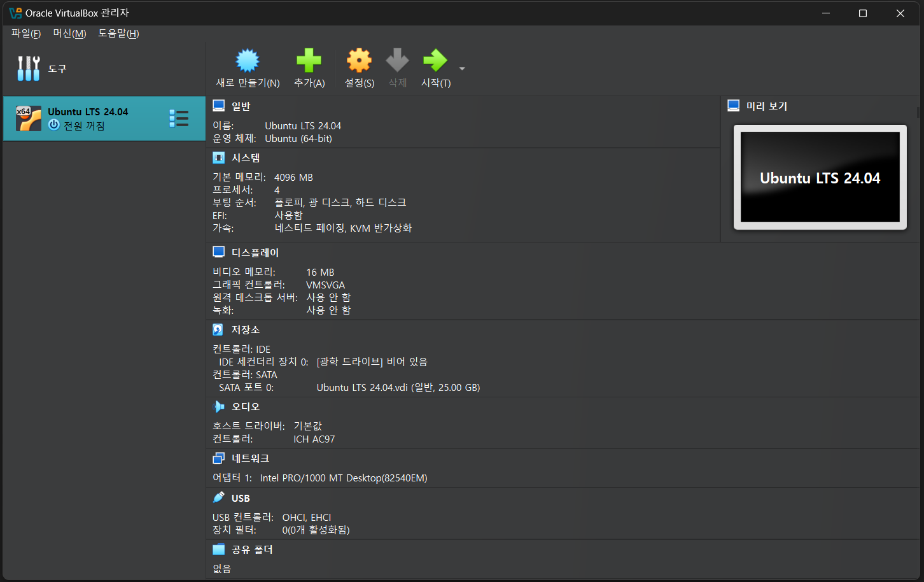Click the details pane vertical scrollbar
The height and width of the screenshot is (582, 924).
[918, 111]
